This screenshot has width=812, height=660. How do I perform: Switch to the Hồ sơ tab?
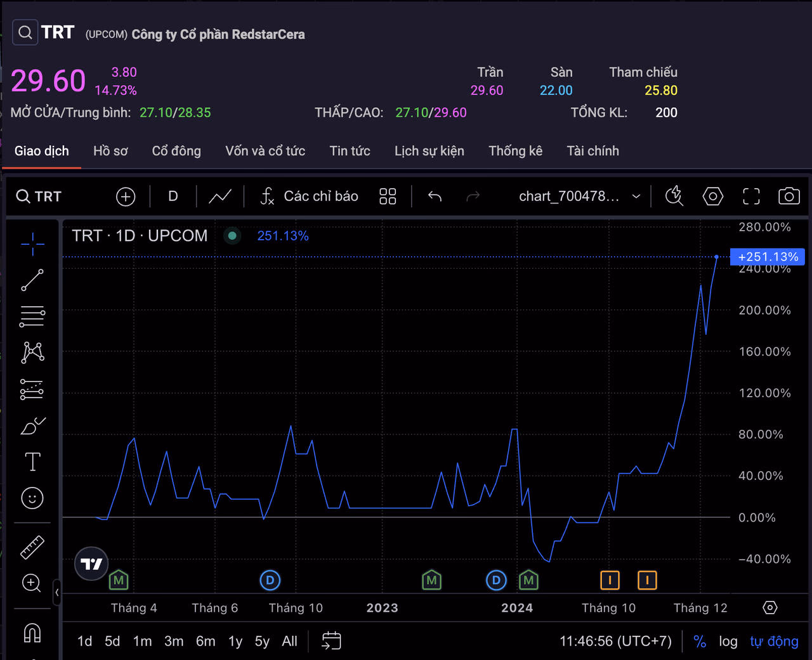[110, 151]
